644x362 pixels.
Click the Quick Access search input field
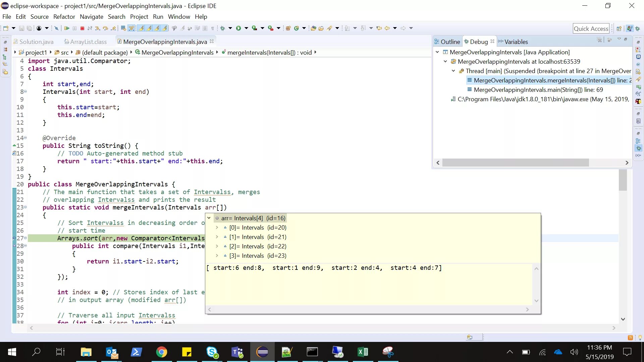tap(591, 28)
